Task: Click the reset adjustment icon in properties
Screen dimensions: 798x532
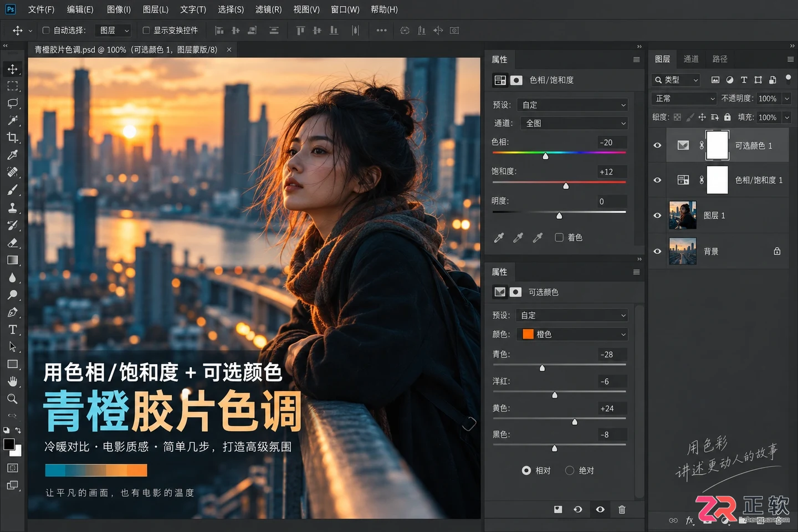Action: (578, 509)
